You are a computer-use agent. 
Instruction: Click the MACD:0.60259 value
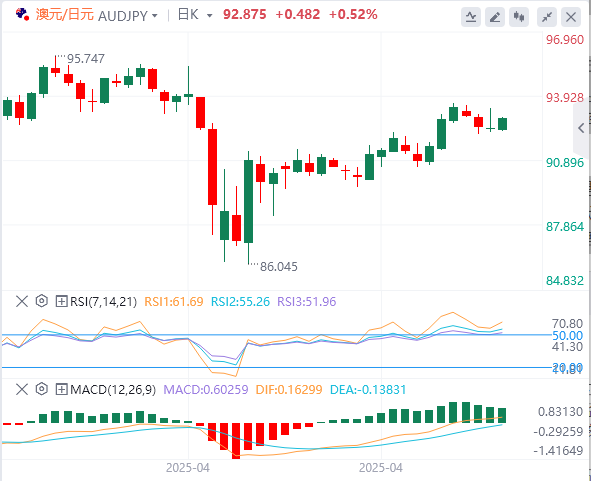tap(206, 389)
